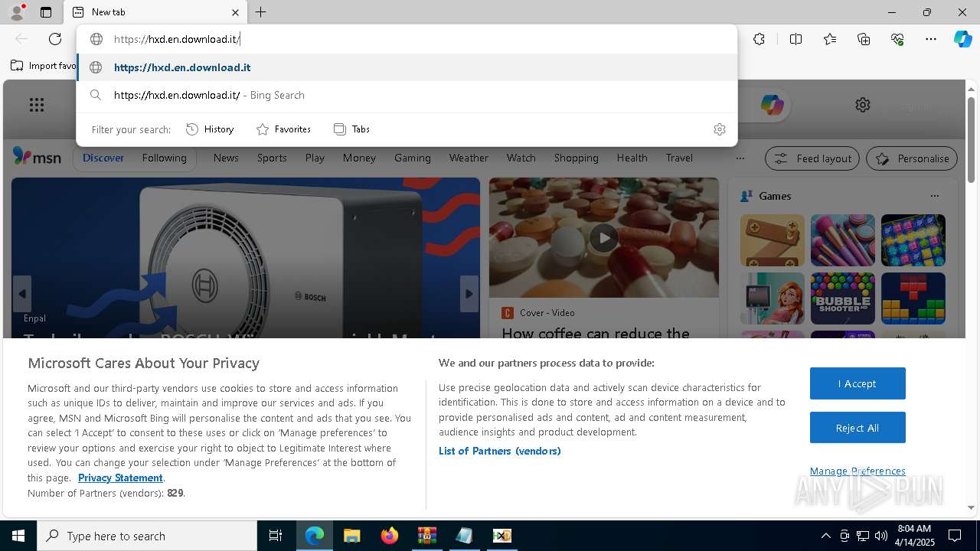Viewport: 980px width, 551px height.
Task: Open the block puzzle game tile
Action: pyautogui.click(x=913, y=298)
